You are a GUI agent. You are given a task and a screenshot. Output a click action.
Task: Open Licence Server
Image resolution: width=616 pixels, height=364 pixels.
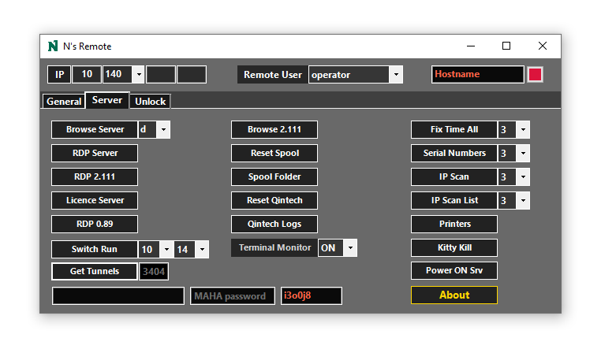click(95, 200)
